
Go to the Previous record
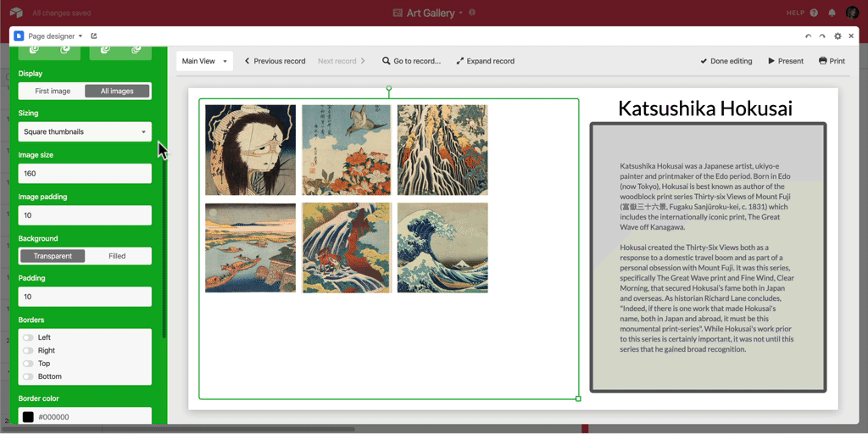click(275, 61)
